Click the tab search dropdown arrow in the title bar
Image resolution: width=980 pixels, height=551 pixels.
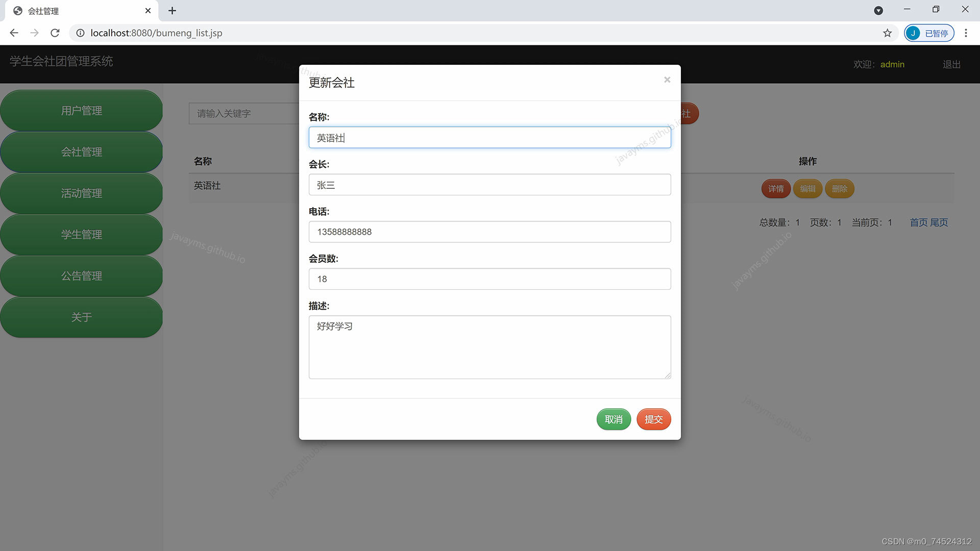[x=878, y=11]
